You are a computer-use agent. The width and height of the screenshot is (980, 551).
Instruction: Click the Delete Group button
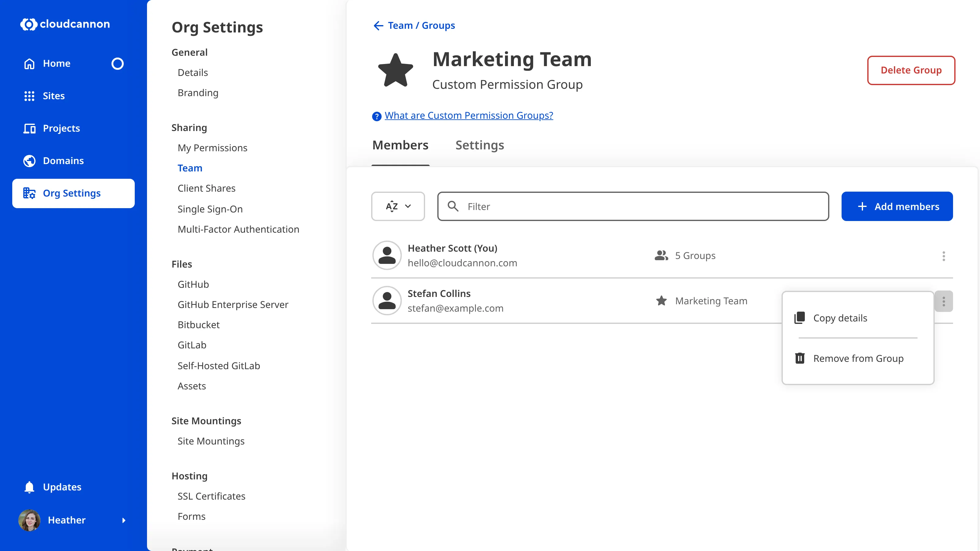point(911,70)
